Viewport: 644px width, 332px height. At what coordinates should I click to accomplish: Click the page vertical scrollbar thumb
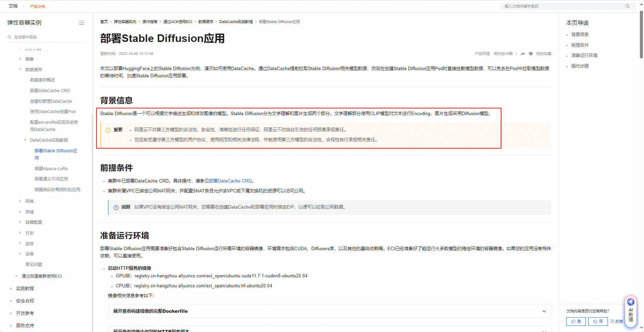point(641,34)
